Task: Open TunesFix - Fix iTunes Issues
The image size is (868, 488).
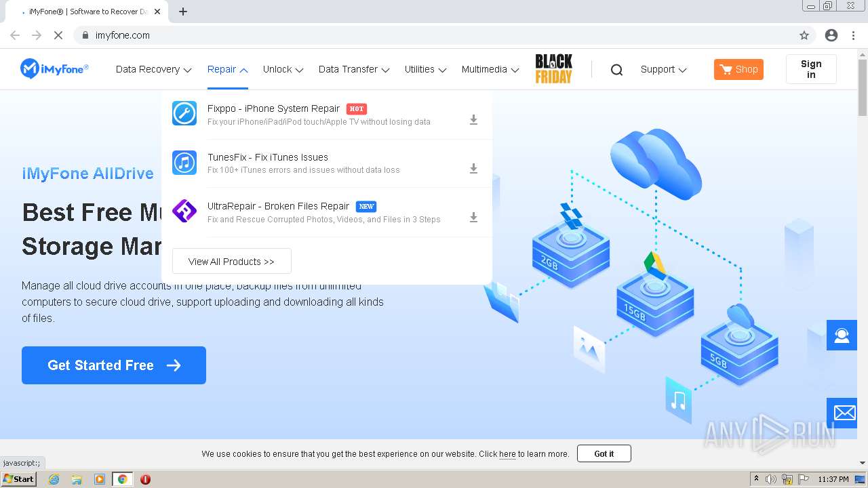Action: point(268,157)
